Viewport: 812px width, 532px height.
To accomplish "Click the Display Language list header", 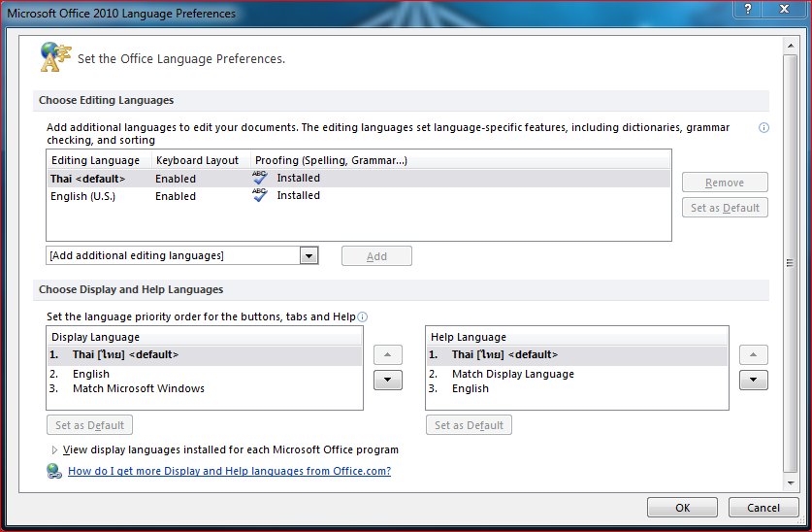I will click(205, 337).
